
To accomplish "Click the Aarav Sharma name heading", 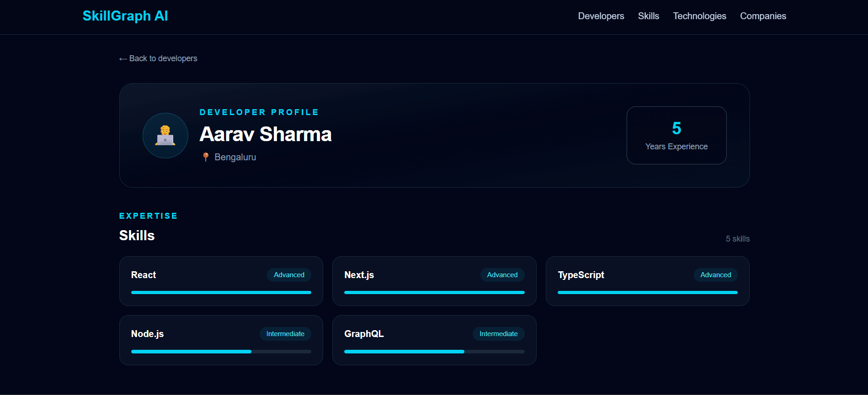I will click(266, 134).
